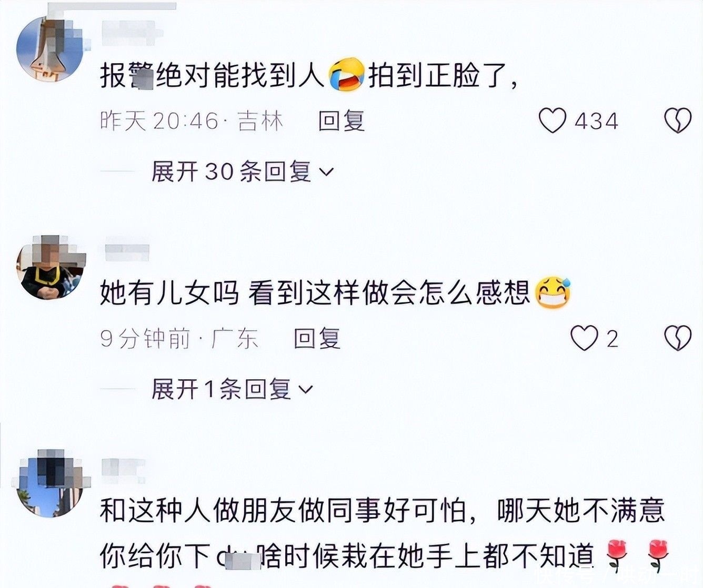Click the chevron next to 展开30条回复
The image size is (703, 588).
[327, 172]
